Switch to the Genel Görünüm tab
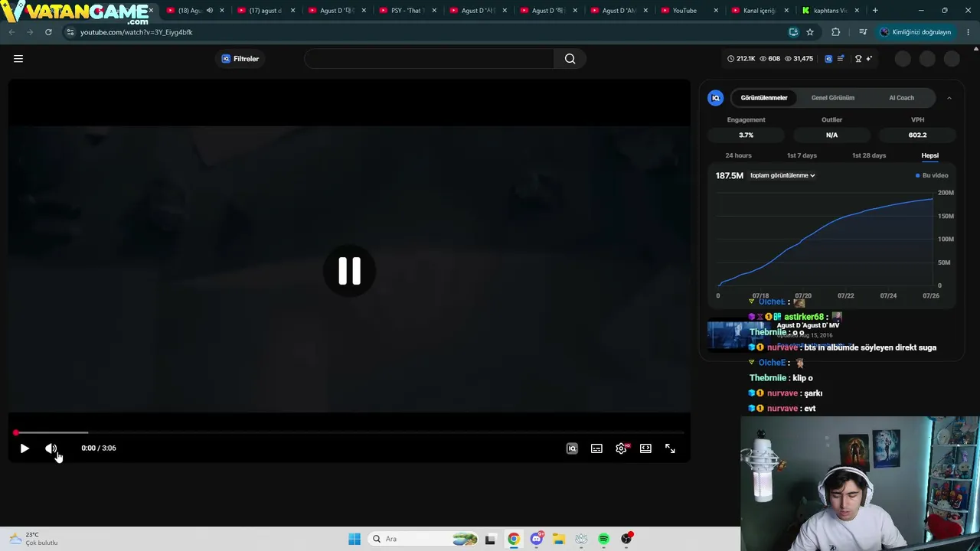Viewport: 980px width, 551px height. tap(833, 98)
